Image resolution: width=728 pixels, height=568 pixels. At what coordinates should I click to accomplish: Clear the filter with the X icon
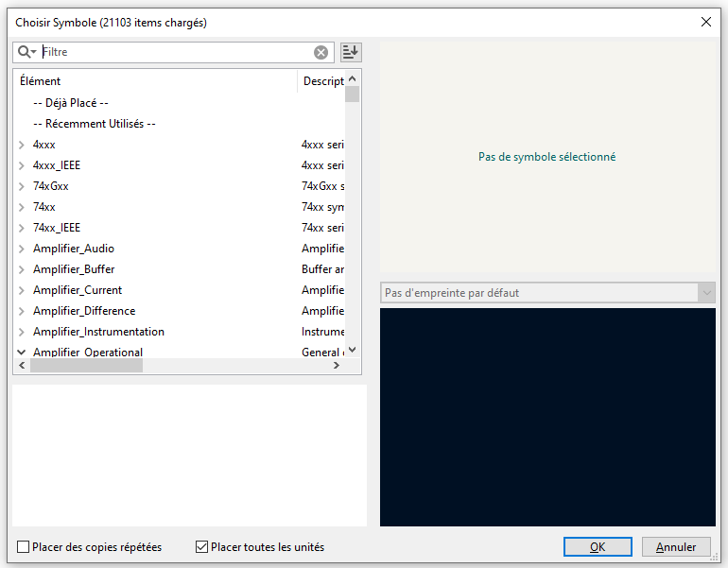pos(321,53)
